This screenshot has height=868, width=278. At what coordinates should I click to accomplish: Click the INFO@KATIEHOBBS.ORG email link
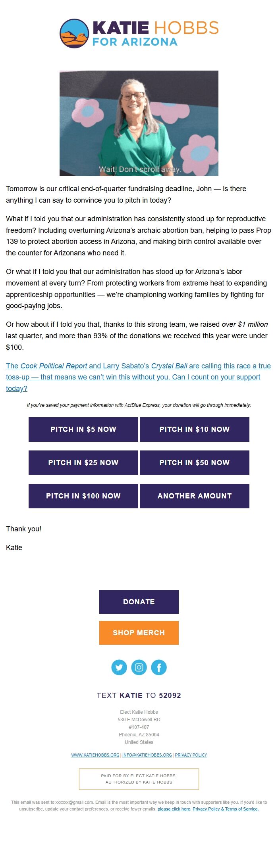click(x=147, y=755)
